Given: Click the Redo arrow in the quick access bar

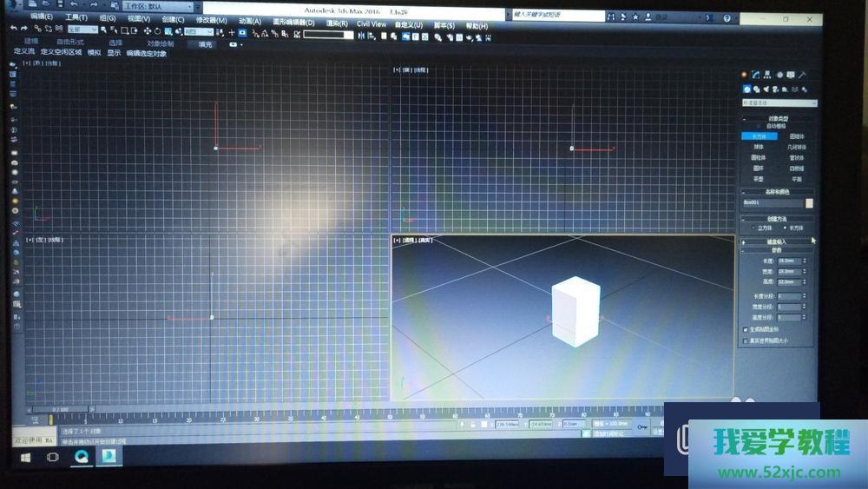Looking at the screenshot, I should point(94,4).
